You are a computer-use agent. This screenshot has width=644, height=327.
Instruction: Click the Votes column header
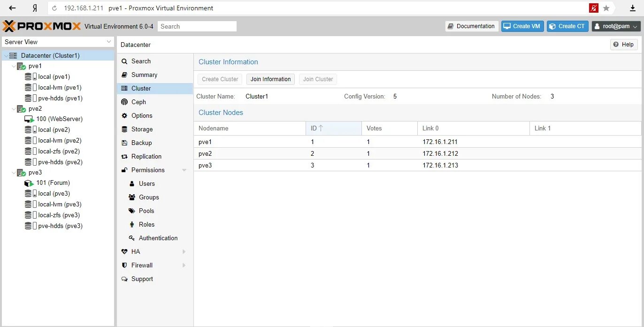389,128
